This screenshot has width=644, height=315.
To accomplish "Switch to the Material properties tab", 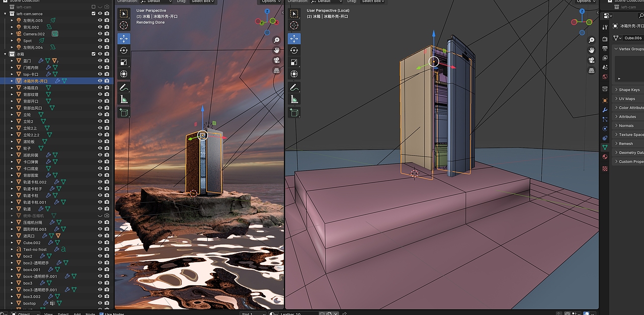I will [605, 156].
